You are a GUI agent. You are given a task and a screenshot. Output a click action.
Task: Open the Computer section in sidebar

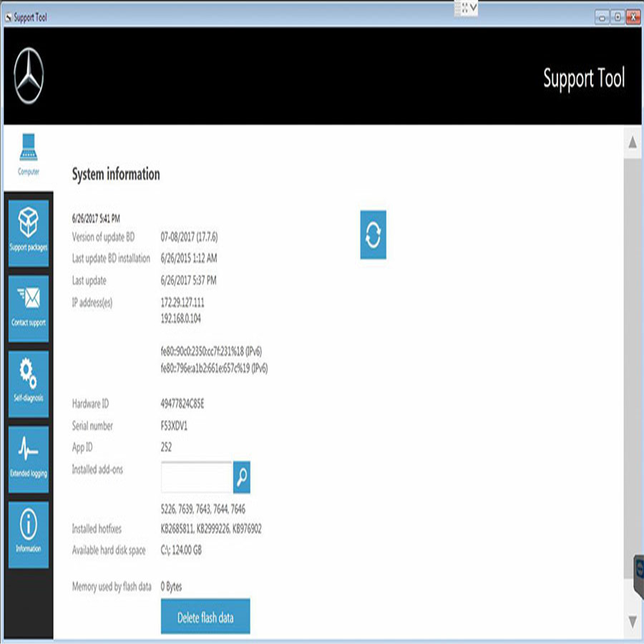point(29,154)
